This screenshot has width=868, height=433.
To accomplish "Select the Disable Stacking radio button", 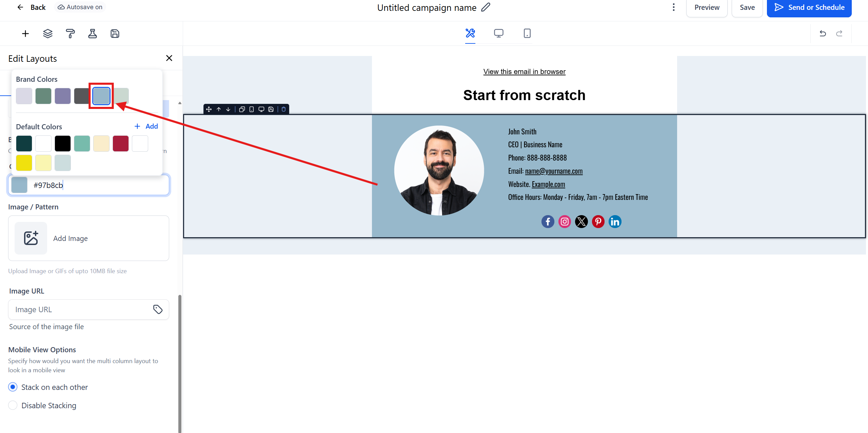I will pyautogui.click(x=13, y=405).
